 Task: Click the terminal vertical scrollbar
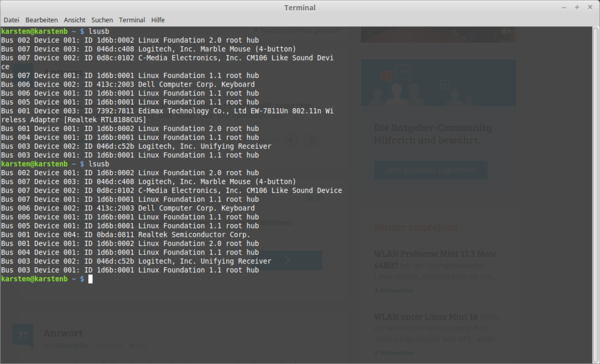point(596,194)
